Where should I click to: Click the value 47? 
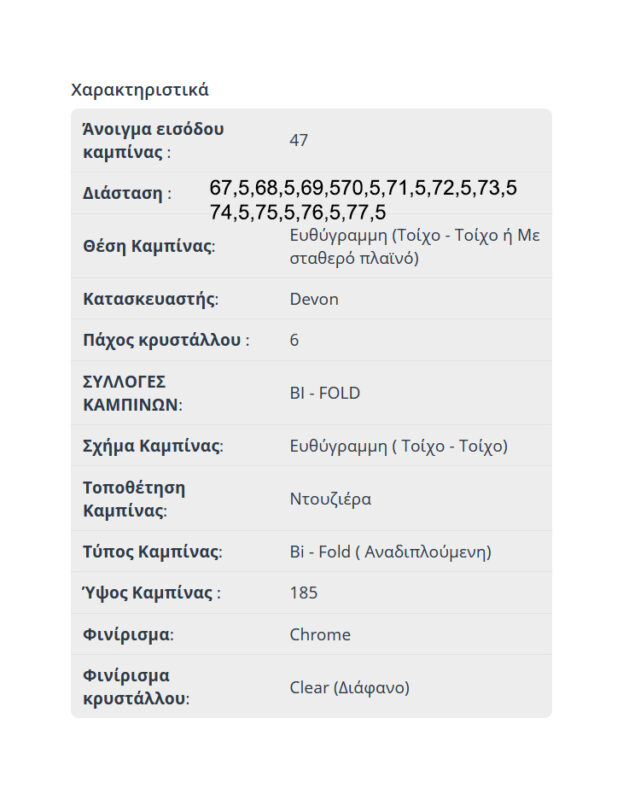tap(299, 141)
